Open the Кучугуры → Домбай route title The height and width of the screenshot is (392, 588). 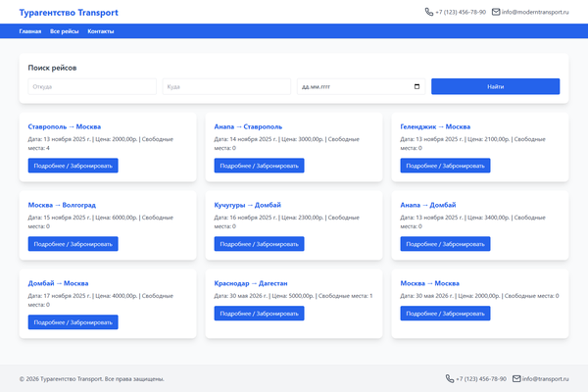pos(248,205)
